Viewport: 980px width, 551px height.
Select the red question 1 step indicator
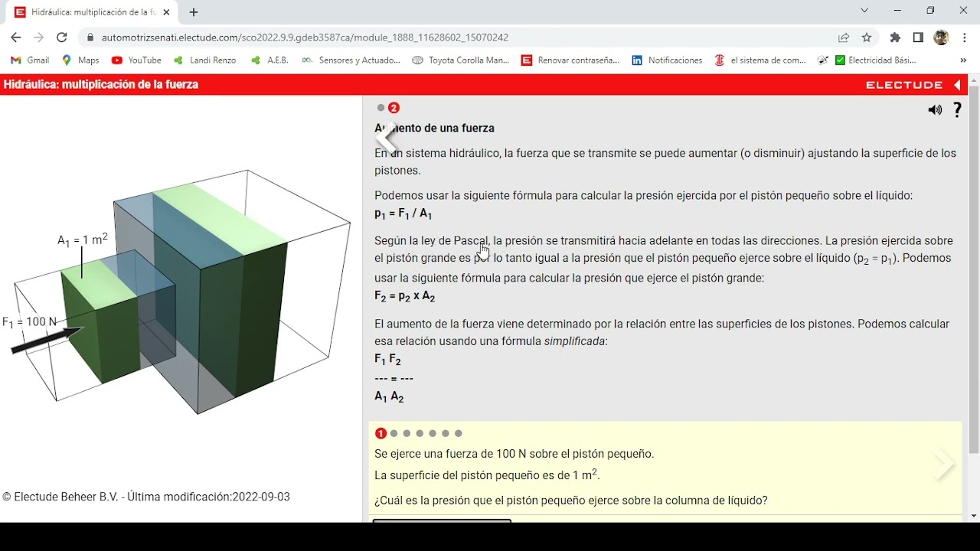click(381, 433)
